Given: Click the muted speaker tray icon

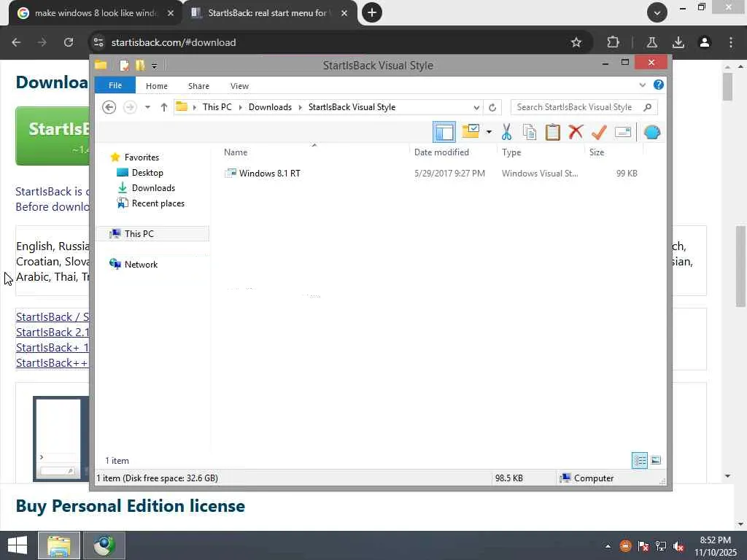Looking at the screenshot, I should pos(678,546).
